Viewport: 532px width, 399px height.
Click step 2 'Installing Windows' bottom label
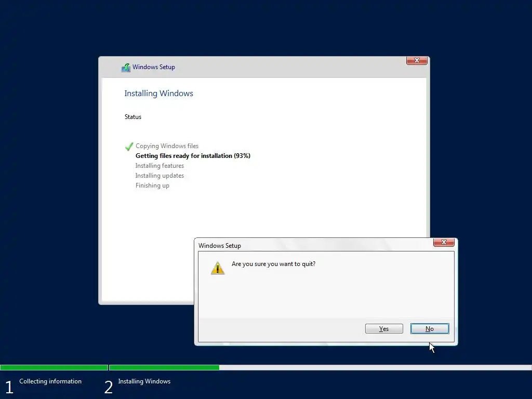pyautogui.click(x=144, y=381)
